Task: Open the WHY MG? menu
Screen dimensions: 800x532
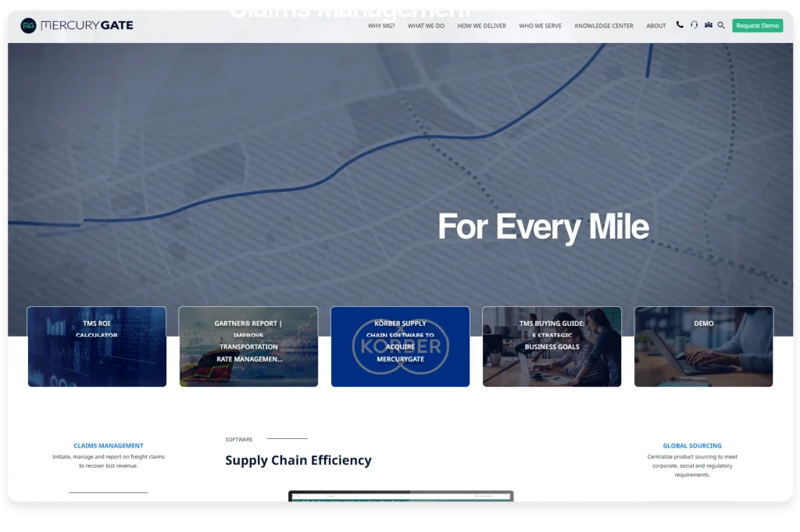Action: tap(381, 26)
